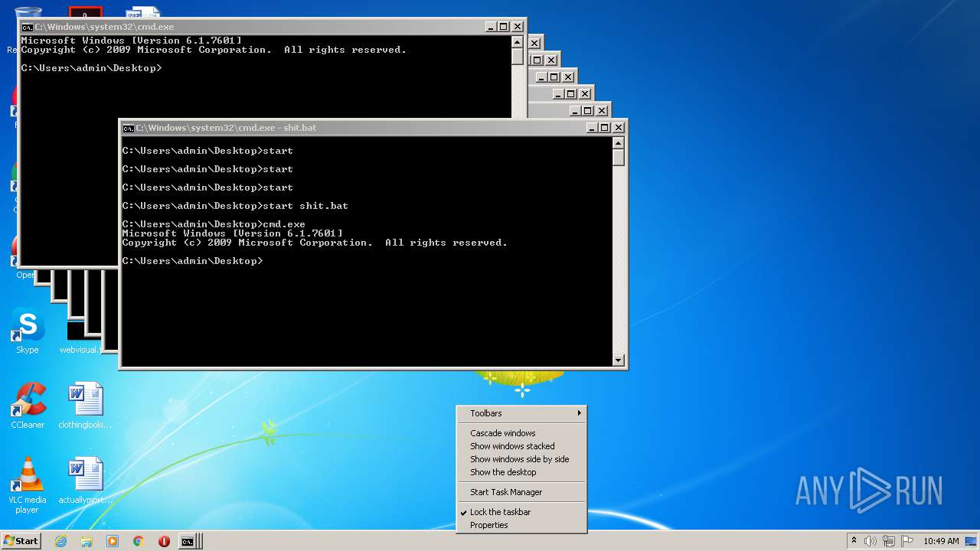Click the grouped cmd.exe taskbar button
The width and height of the screenshot is (980, 551).
[190, 541]
